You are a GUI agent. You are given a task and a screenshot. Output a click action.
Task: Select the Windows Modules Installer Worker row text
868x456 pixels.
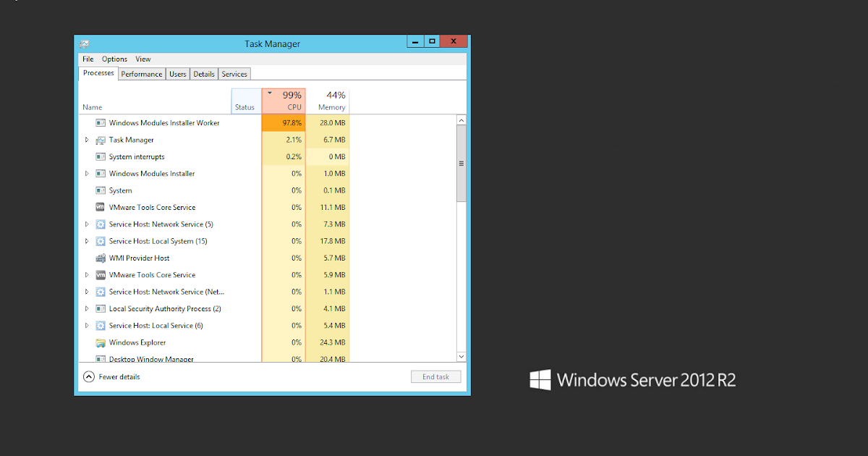tap(164, 123)
